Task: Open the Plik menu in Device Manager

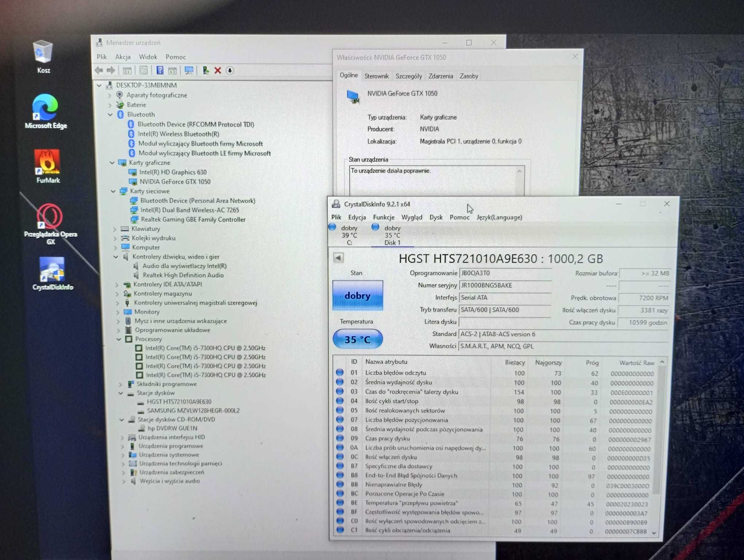Action: [x=102, y=57]
